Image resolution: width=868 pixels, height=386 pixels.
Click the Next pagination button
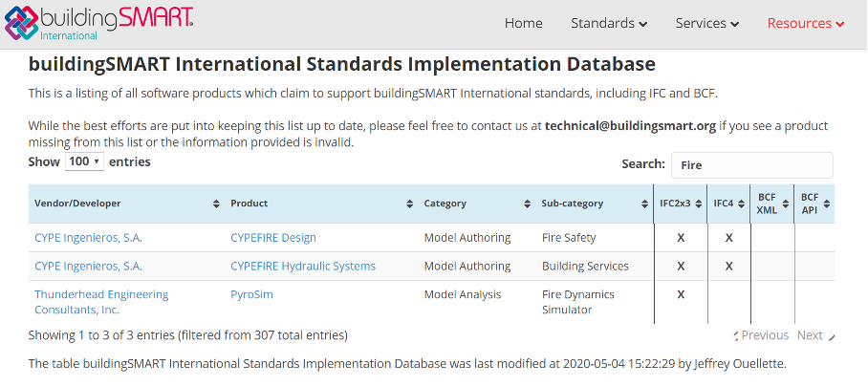point(811,335)
